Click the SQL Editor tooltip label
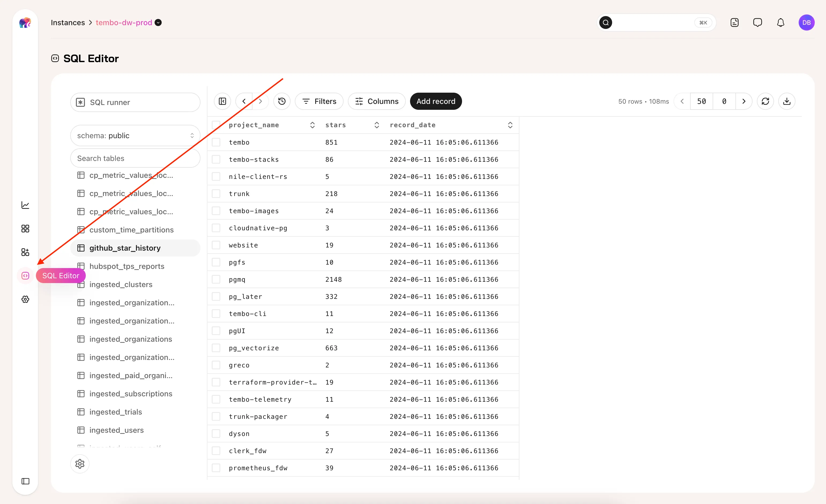The height and width of the screenshot is (504, 826). [61, 276]
